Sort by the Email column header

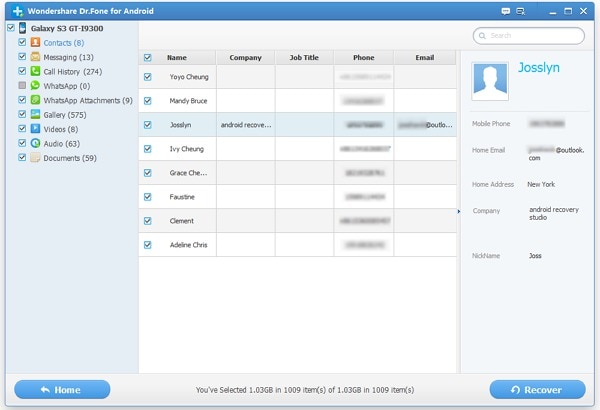(425, 58)
